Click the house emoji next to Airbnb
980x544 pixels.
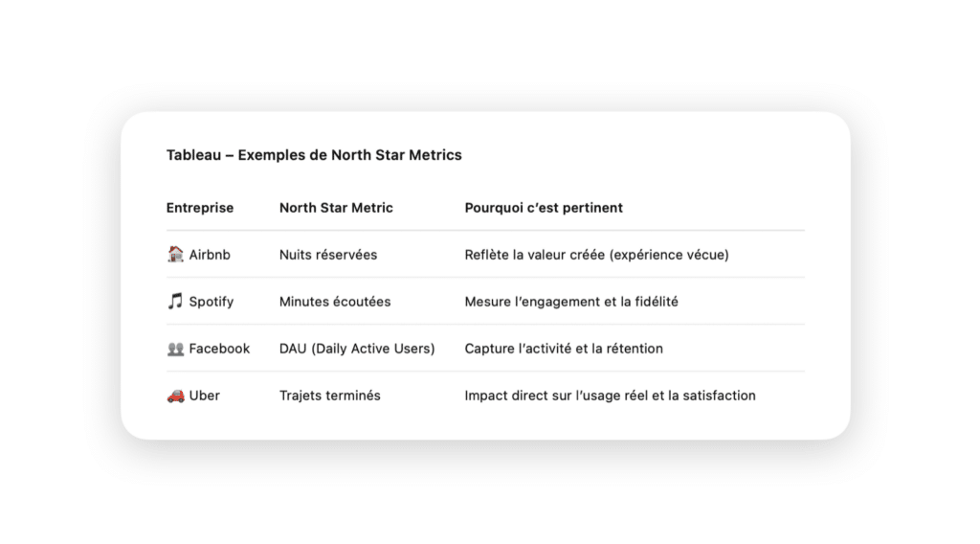pyautogui.click(x=176, y=254)
